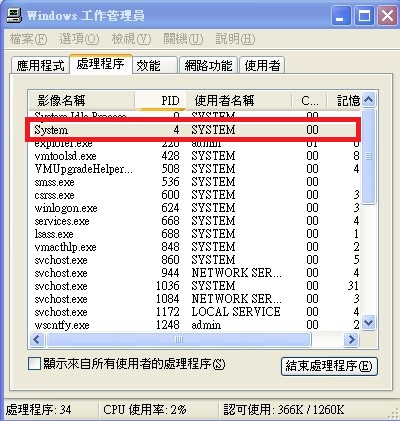Minimize the Task Manager window
Image resolution: width=400 pixels, height=421 pixels.
pos(341,16)
